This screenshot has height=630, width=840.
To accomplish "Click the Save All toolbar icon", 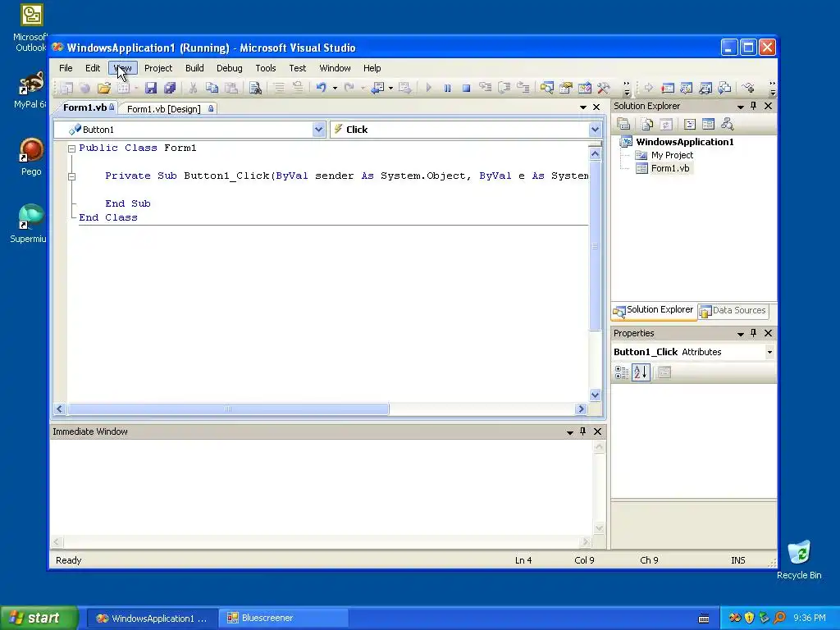I will click(x=170, y=88).
